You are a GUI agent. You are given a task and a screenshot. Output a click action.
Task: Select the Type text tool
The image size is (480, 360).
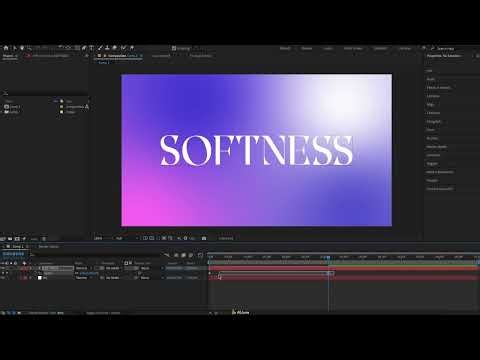coord(91,48)
